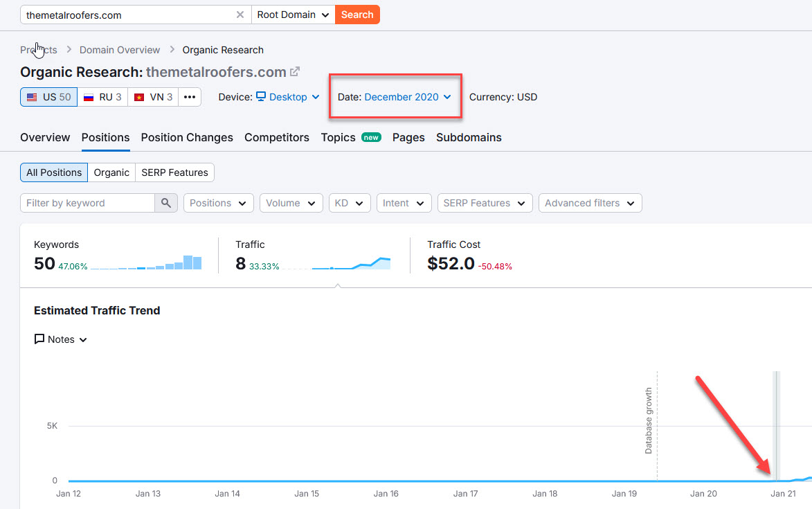812x509 pixels.
Task: Switch to Position Changes tab
Action: tap(187, 137)
